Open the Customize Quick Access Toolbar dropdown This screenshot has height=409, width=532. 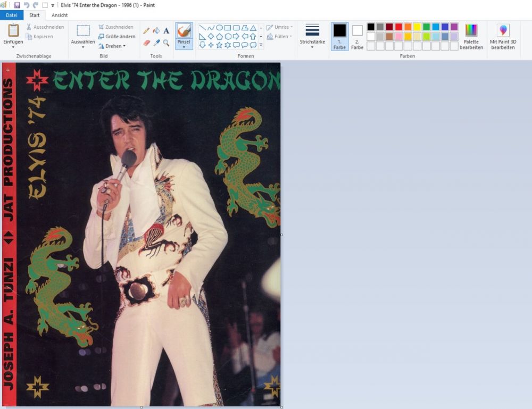click(x=53, y=5)
